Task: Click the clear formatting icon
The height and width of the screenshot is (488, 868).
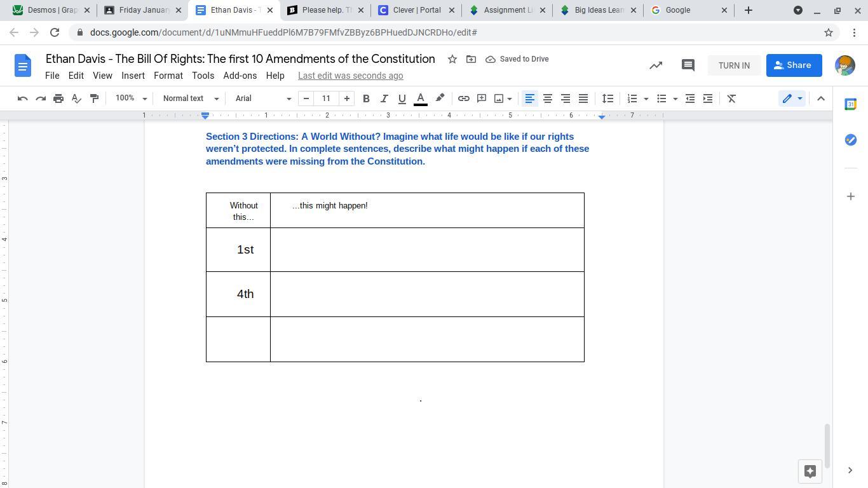Action: pyautogui.click(x=731, y=98)
